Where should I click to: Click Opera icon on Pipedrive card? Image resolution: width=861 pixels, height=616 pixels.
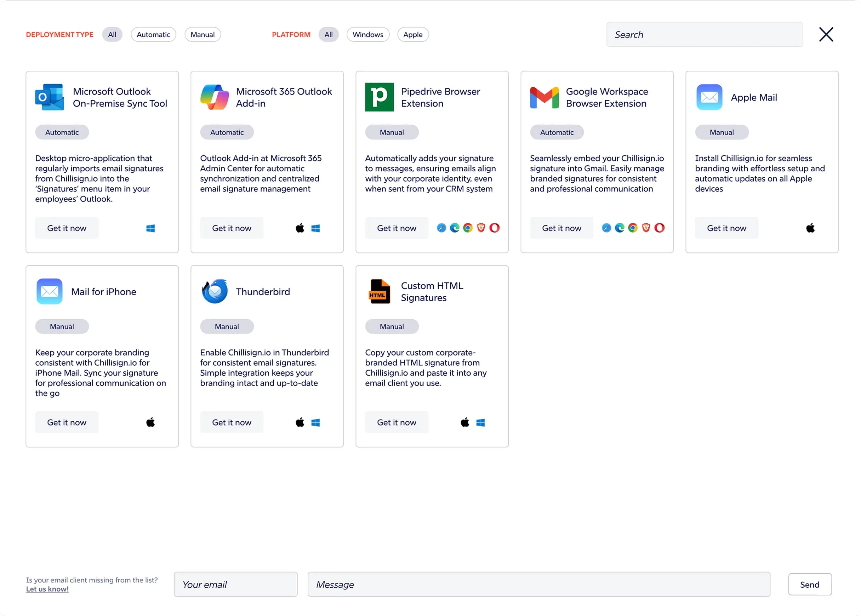pyautogui.click(x=494, y=228)
